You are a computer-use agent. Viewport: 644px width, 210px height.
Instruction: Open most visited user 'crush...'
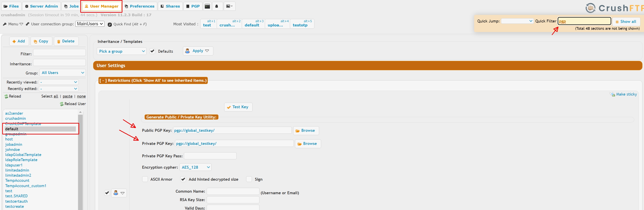(x=229, y=24)
